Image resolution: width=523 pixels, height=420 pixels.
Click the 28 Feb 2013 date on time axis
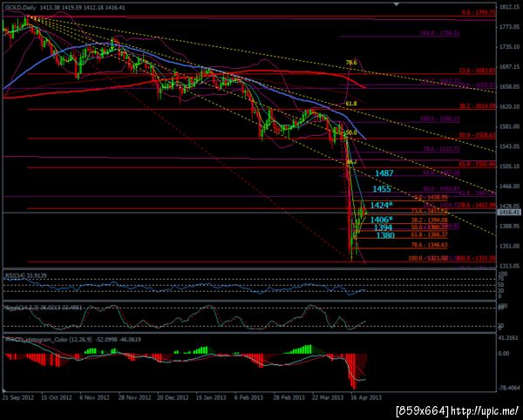[x=289, y=397]
